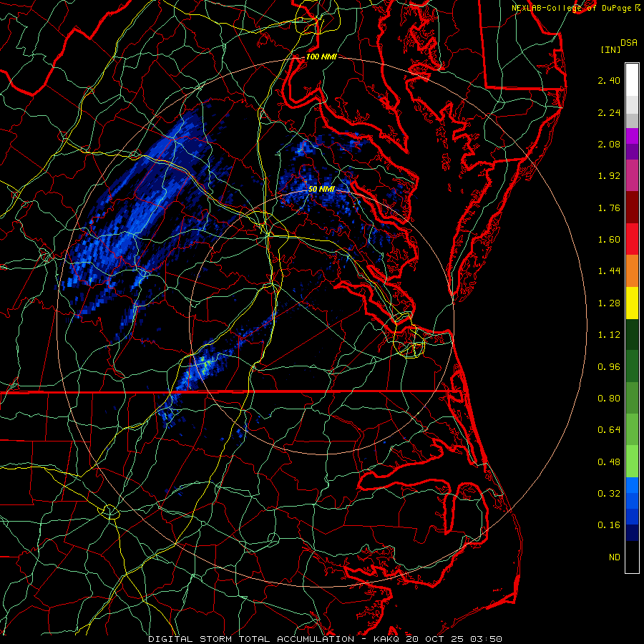Select the black ND swatch in legend
The height and width of the screenshot is (644, 644).
632,557
